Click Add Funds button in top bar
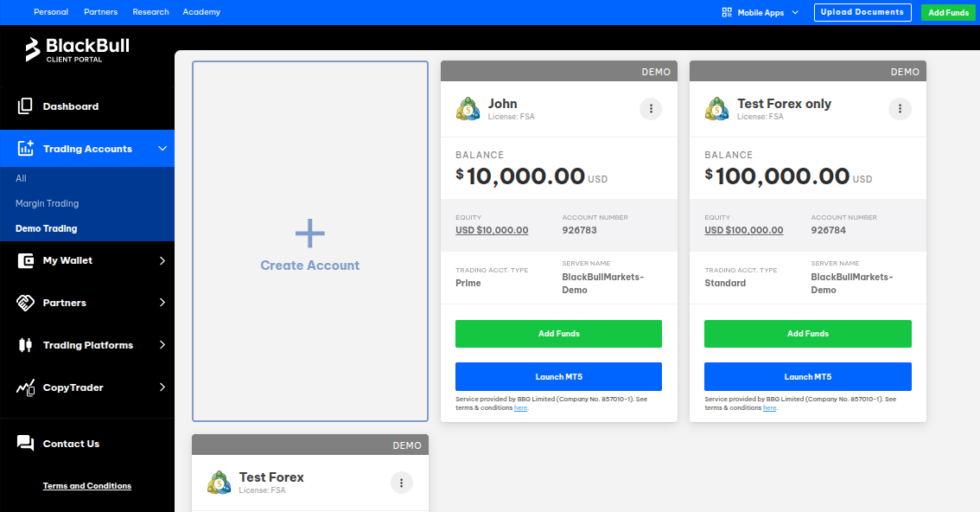Viewport: 980px width, 512px height. coord(948,12)
